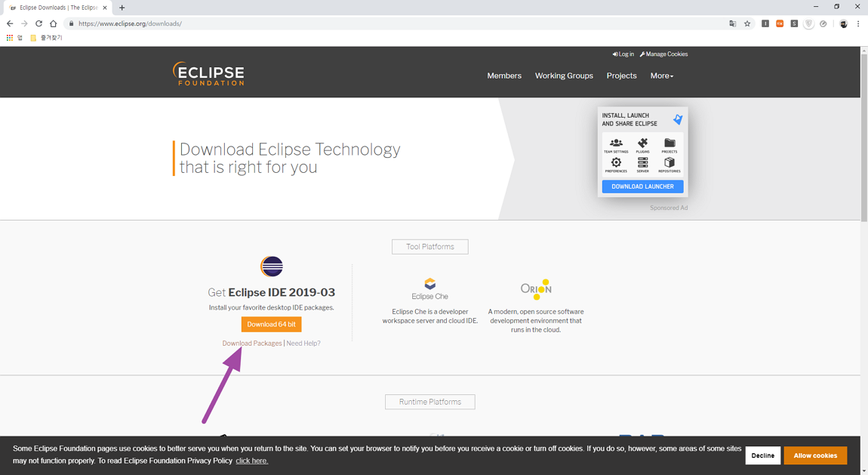This screenshot has height=475, width=868.
Task: Click Allow cookies button
Action: point(815,455)
